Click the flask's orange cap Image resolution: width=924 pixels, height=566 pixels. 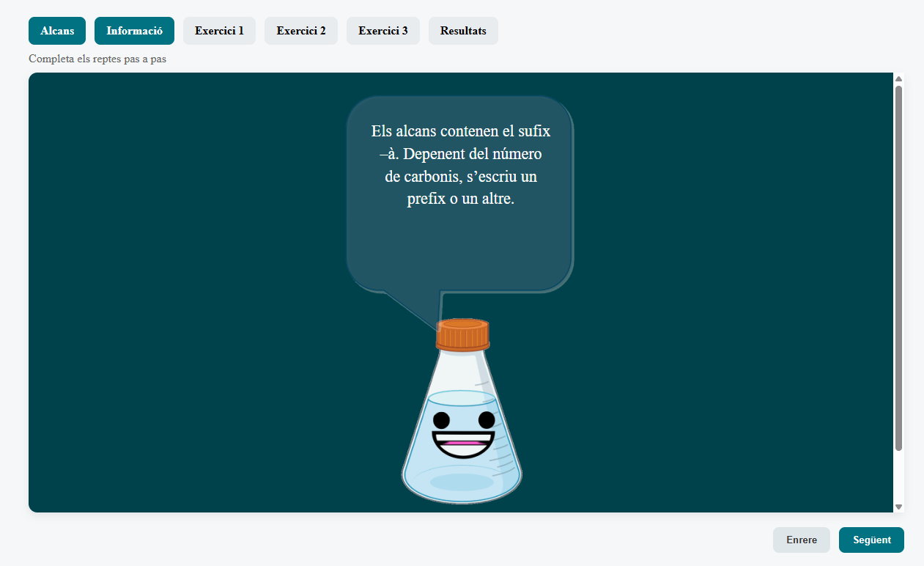pyautogui.click(x=462, y=334)
